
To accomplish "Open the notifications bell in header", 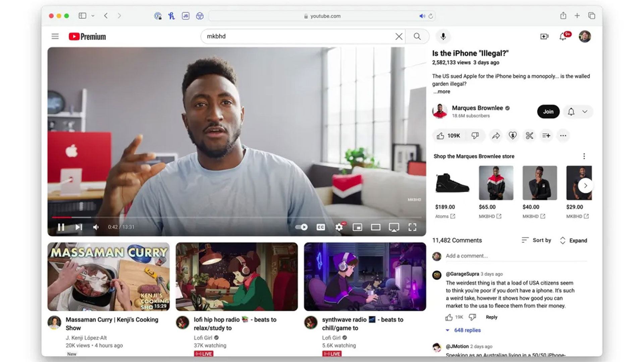I will point(563,36).
